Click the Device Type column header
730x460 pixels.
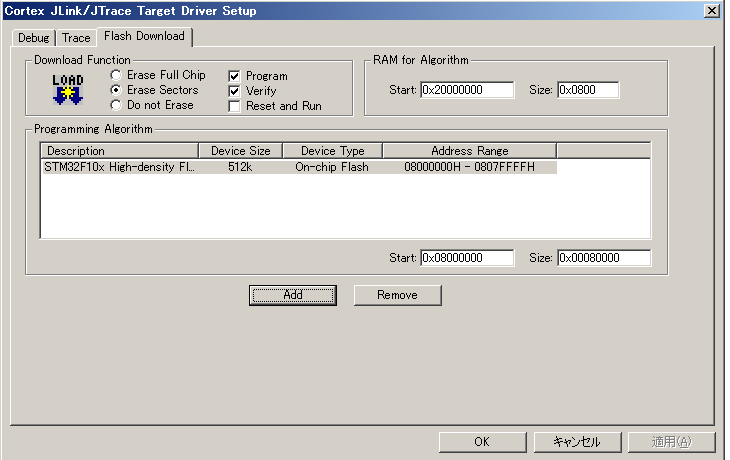[333, 151]
